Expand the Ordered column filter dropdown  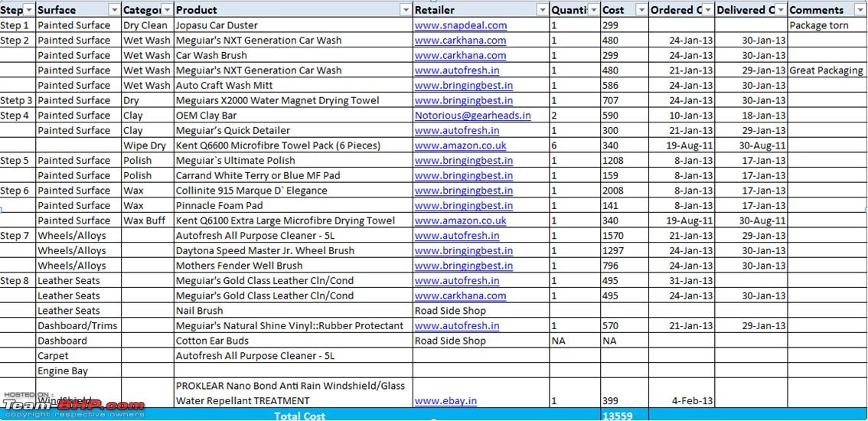click(707, 10)
